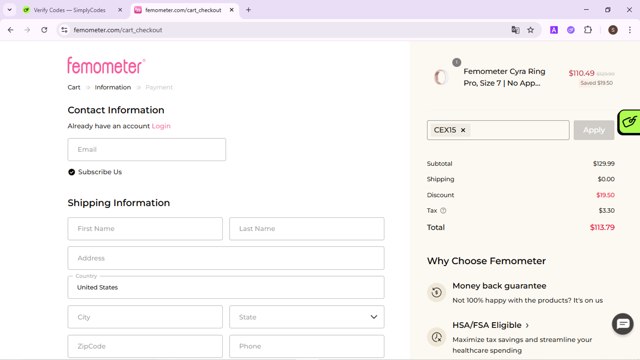This screenshot has height=360, width=640.
Task: Click the Money back guarantee icon
Action: pyautogui.click(x=436, y=292)
